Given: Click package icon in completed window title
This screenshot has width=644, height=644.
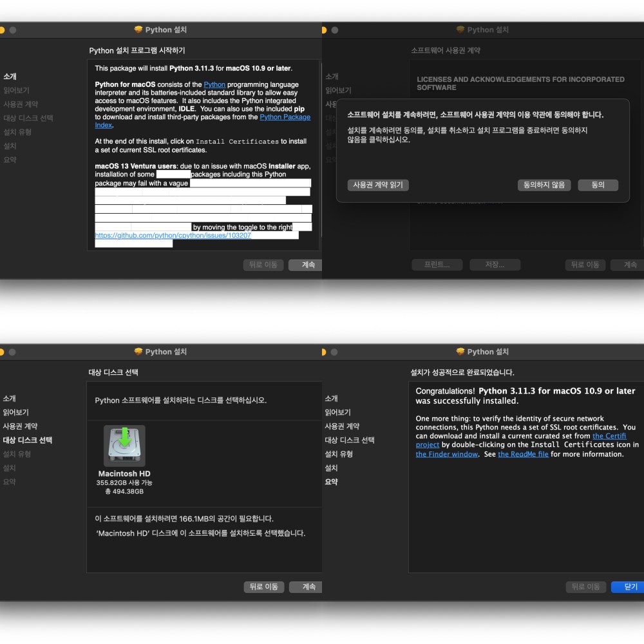Looking at the screenshot, I should coord(460,352).
